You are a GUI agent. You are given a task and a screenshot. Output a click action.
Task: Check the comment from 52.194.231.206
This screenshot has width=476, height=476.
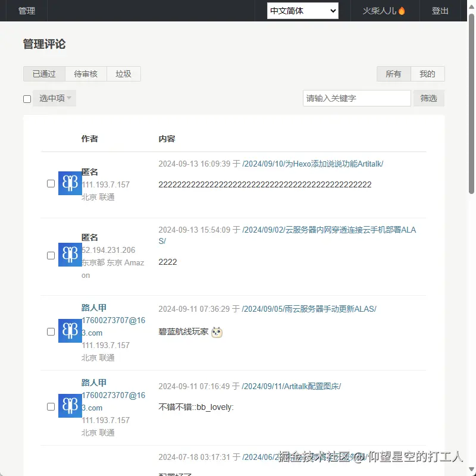point(51,255)
